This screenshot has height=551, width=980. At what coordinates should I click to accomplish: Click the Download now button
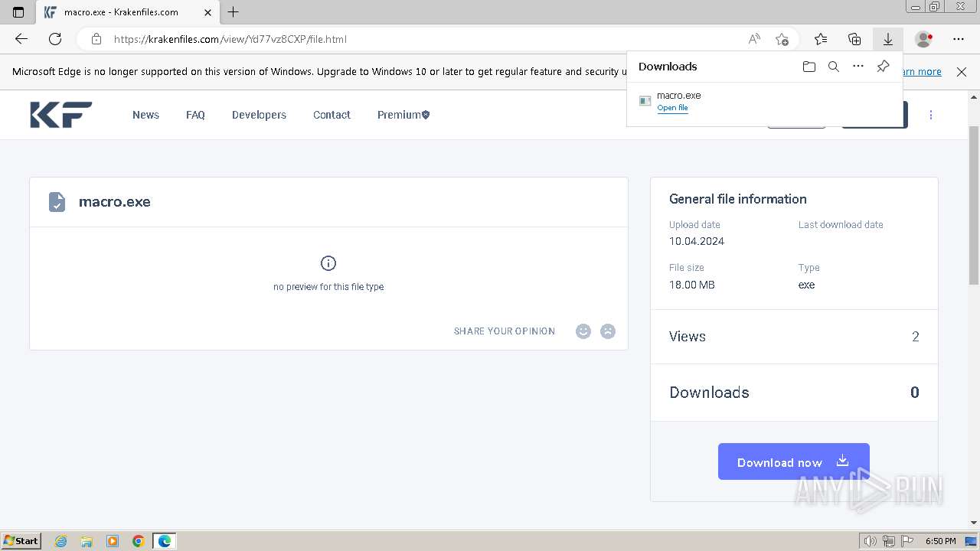[x=794, y=461]
